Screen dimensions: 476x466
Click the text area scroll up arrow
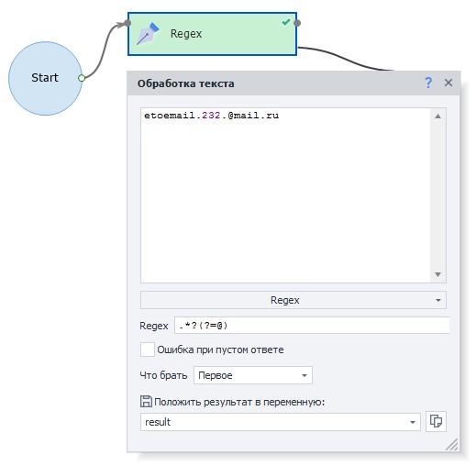pos(437,116)
